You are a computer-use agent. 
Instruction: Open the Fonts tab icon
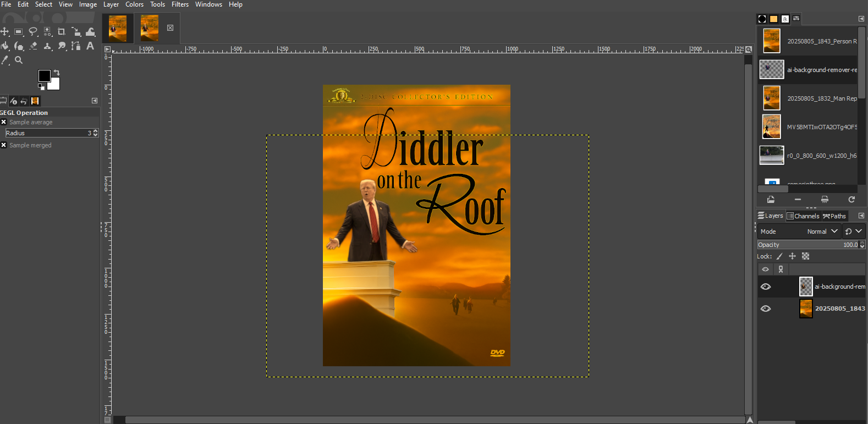785,19
